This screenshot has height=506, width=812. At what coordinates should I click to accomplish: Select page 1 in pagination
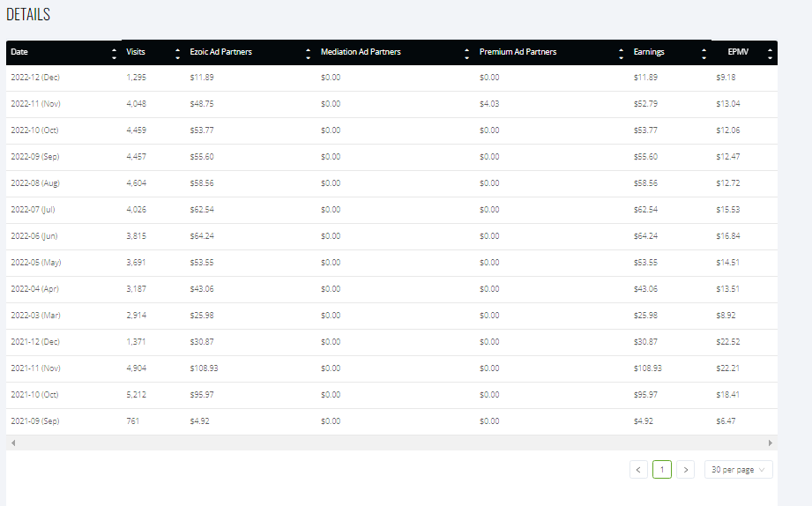662,470
